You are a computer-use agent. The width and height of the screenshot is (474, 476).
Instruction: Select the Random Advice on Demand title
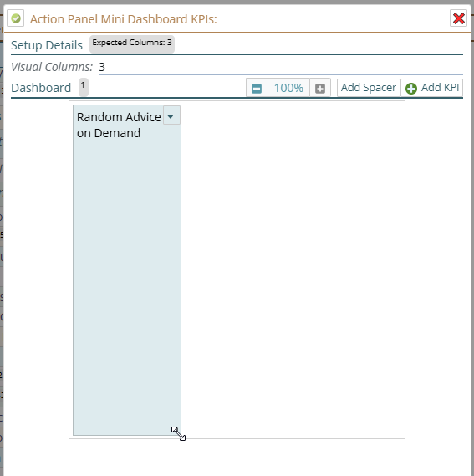pyautogui.click(x=119, y=125)
